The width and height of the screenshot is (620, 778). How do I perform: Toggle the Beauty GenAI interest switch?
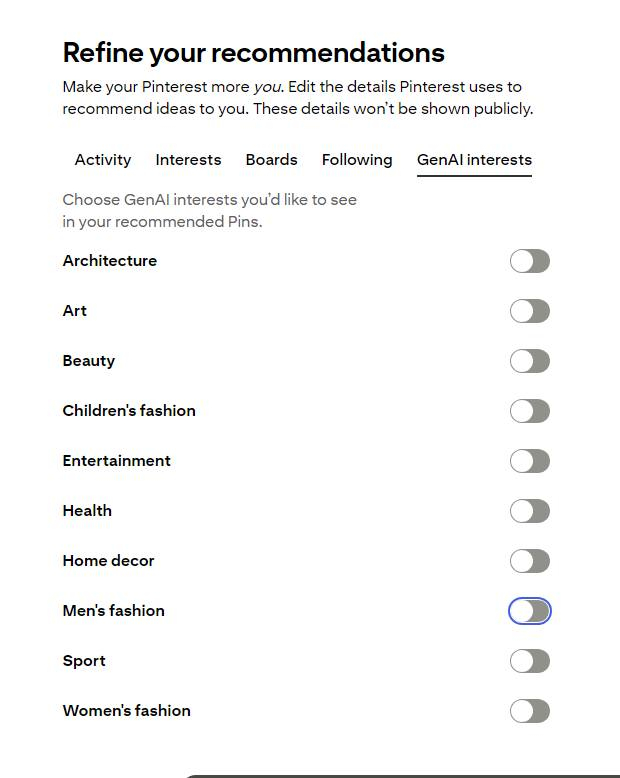pyautogui.click(x=530, y=361)
